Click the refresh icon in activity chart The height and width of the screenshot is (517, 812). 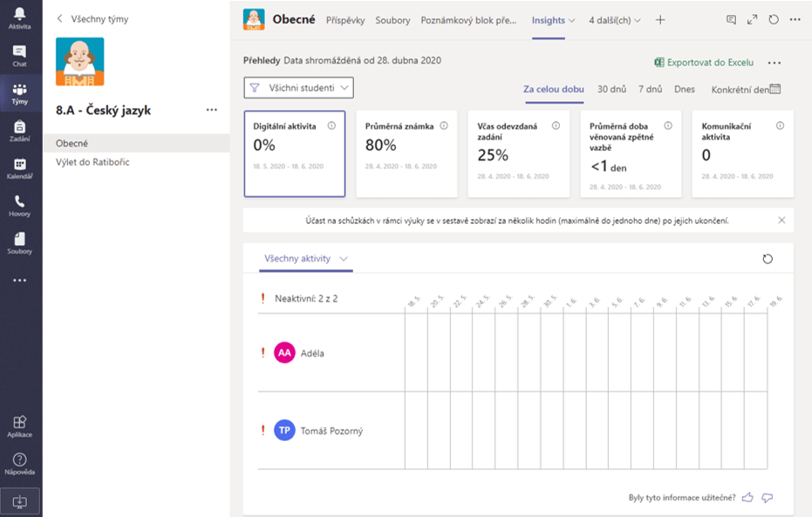click(768, 259)
